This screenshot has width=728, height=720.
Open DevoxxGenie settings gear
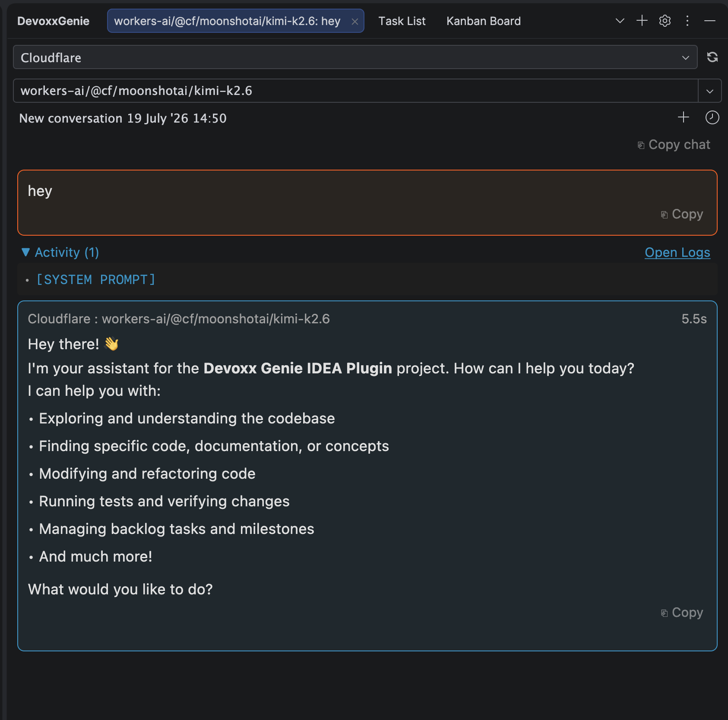click(x=665, y=21)
